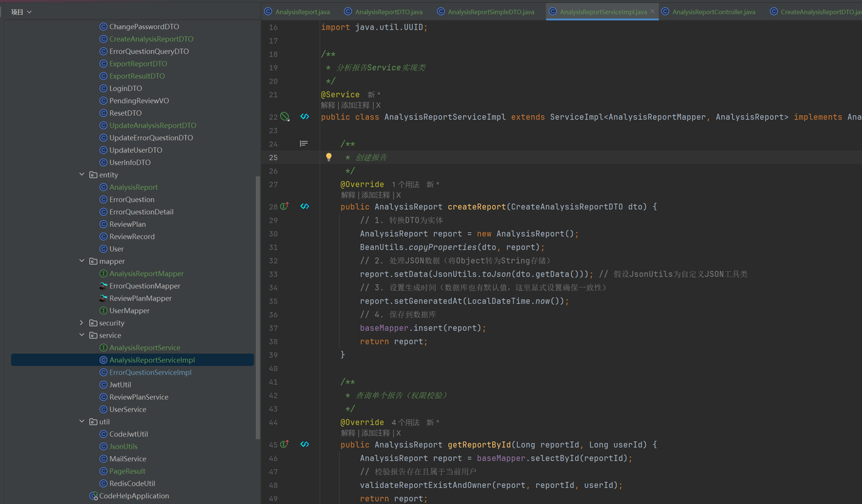Click the interface icon of AnalysisReportService
The width and height of the screenshot is (862, 504).
[103, 348]
